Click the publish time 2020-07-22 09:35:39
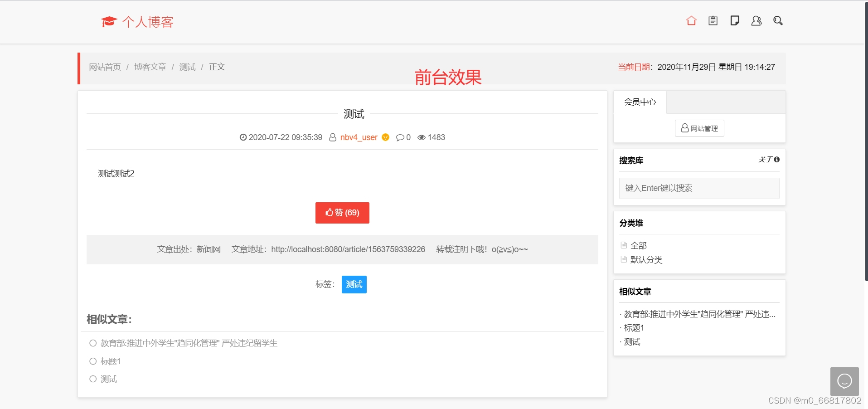This screenshot has height=409, width=868. pos(286,137)
